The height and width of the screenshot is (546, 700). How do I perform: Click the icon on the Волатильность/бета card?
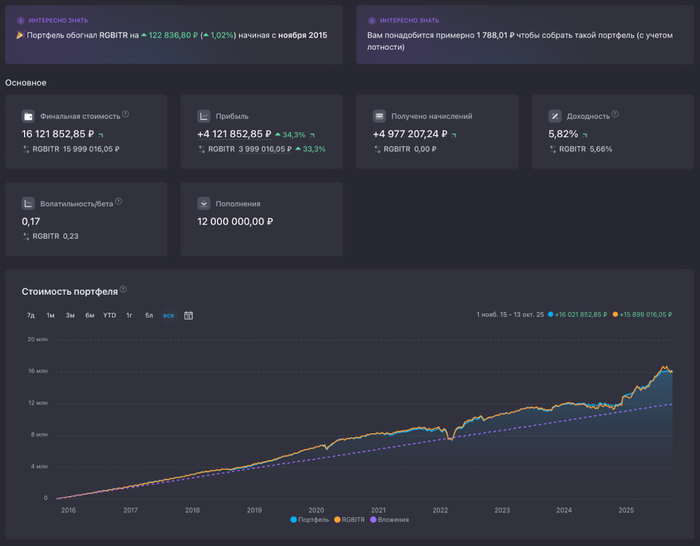point(28,203)
